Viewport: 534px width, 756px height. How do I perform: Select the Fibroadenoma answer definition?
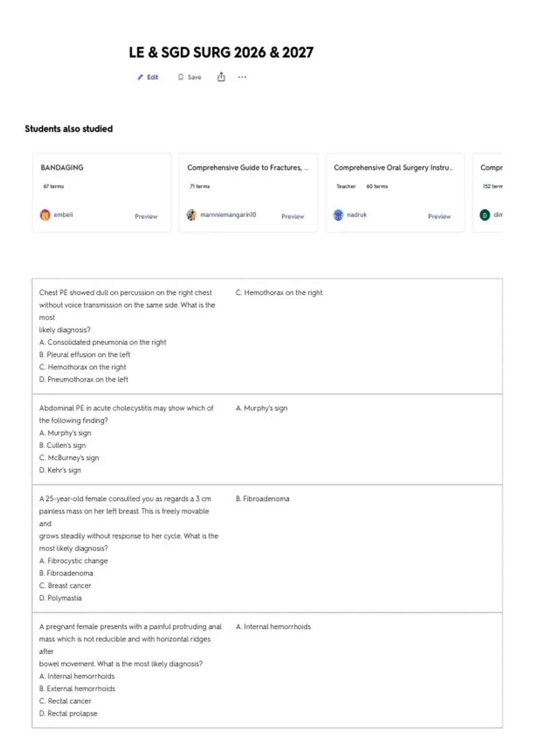(263, 499)
